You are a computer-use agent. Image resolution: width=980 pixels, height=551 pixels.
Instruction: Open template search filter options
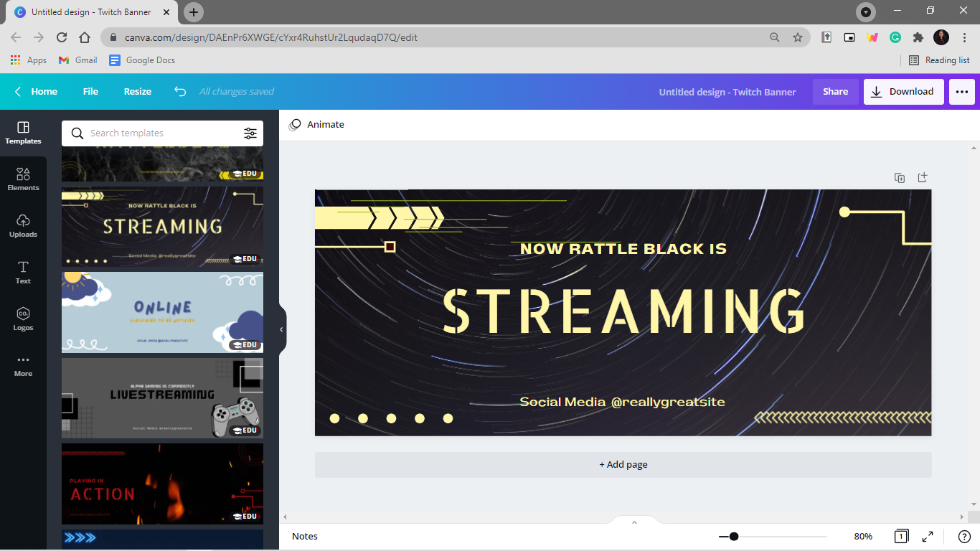(x=250, y=133)
